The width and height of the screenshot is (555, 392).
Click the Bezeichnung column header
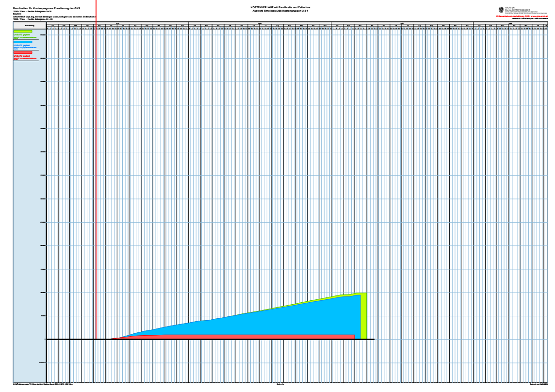click(30, 25)
